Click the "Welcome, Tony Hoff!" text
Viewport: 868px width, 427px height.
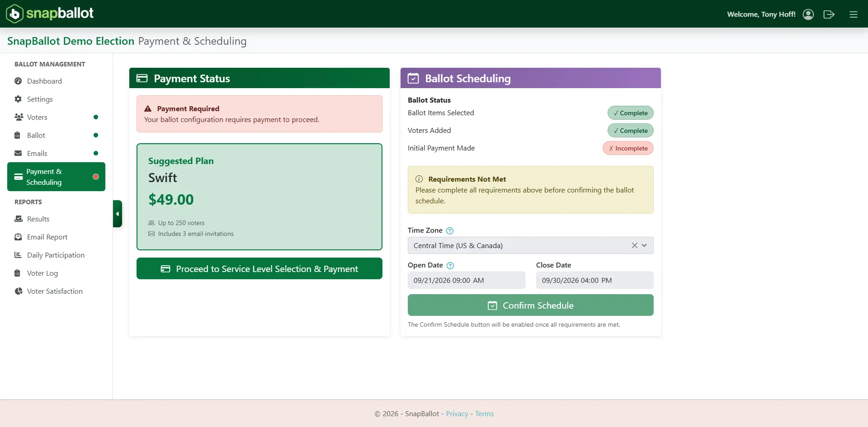point(761,14)
